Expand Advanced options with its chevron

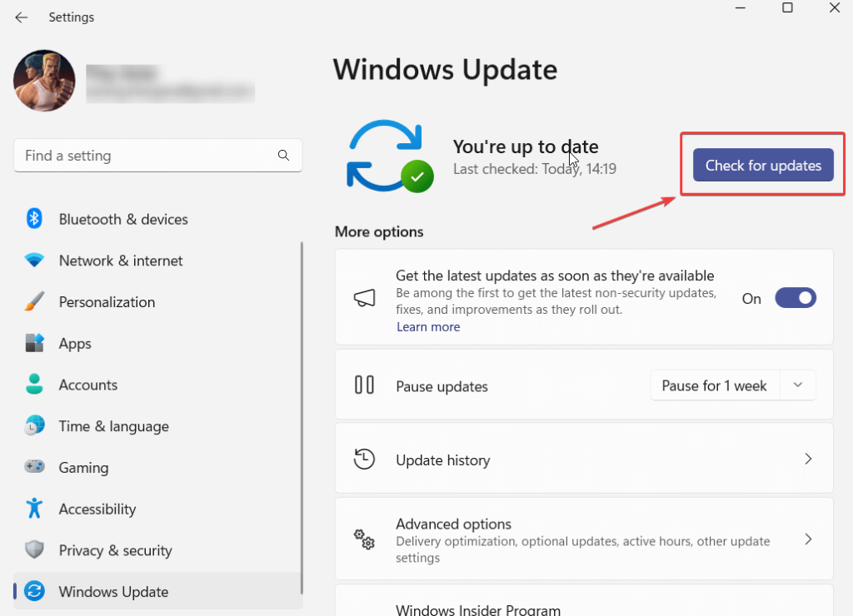807,539
